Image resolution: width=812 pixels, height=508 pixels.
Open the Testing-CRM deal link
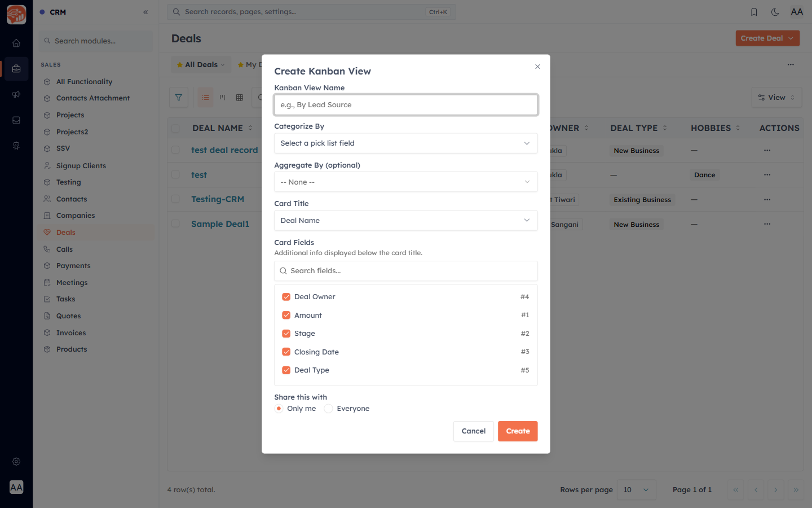218,199
